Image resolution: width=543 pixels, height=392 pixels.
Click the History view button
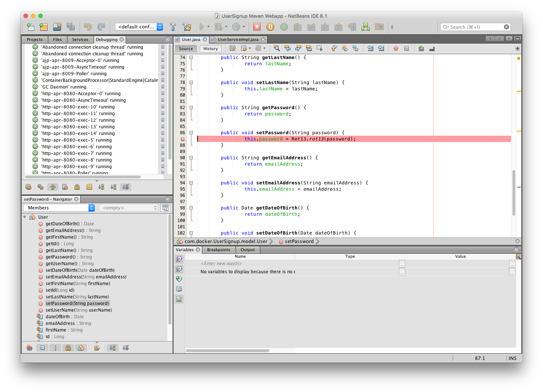point(210,49)
